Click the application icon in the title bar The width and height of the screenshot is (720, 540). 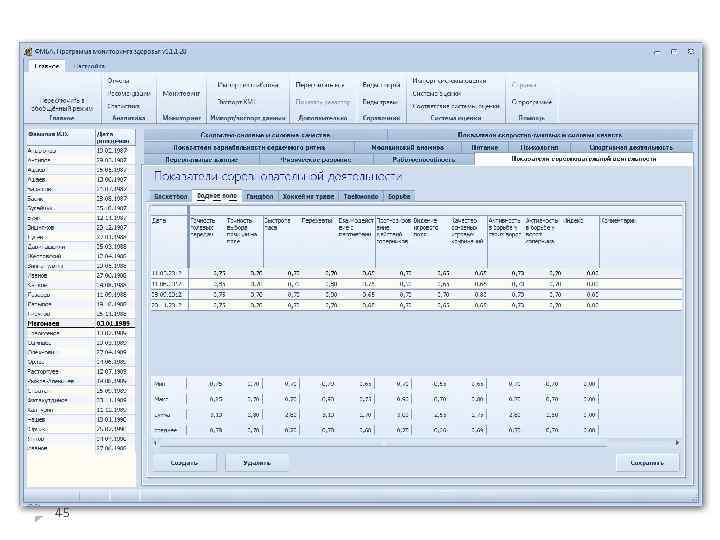click(x=28, y=51)
